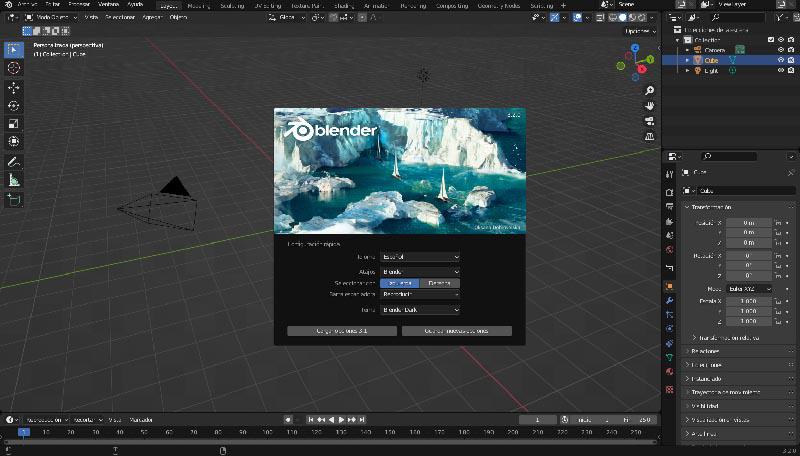Image resolution: width=800 pixels, height=456 pixels.
Task: Open the World properties tab
Action: click(x=669, y=250)
